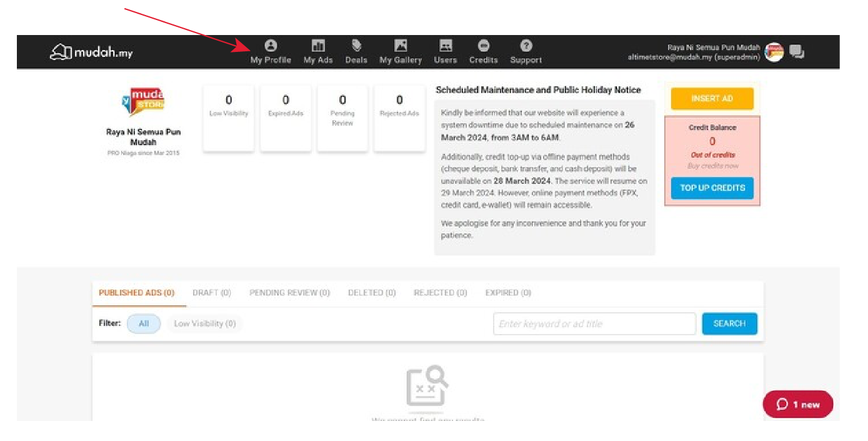868x441 pixels.
Task: Open the 1 new chat bubble
Action: point(798,405)
